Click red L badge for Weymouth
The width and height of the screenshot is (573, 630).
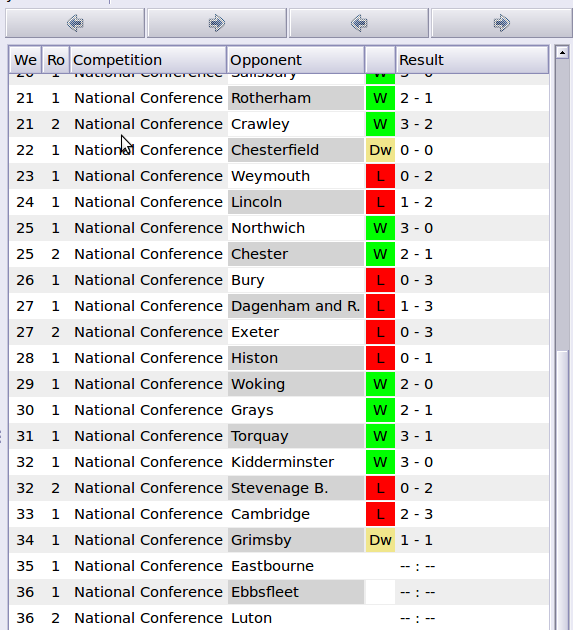[380, 176]
